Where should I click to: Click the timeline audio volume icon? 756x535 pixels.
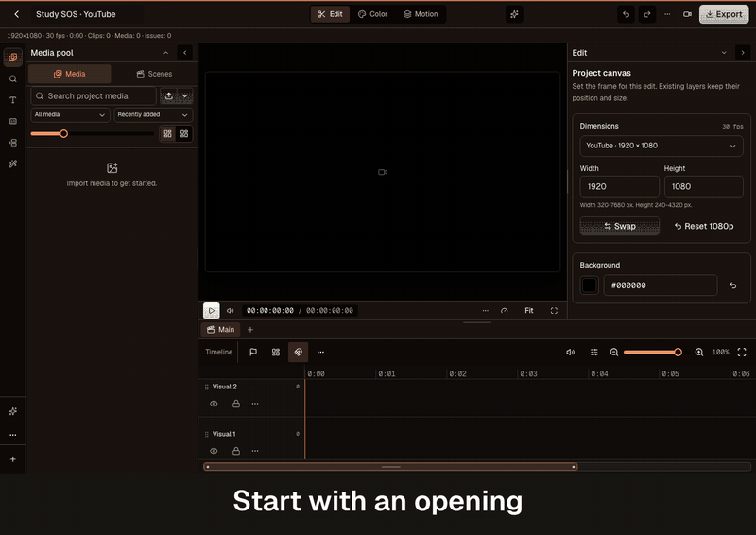click(571, 353)
